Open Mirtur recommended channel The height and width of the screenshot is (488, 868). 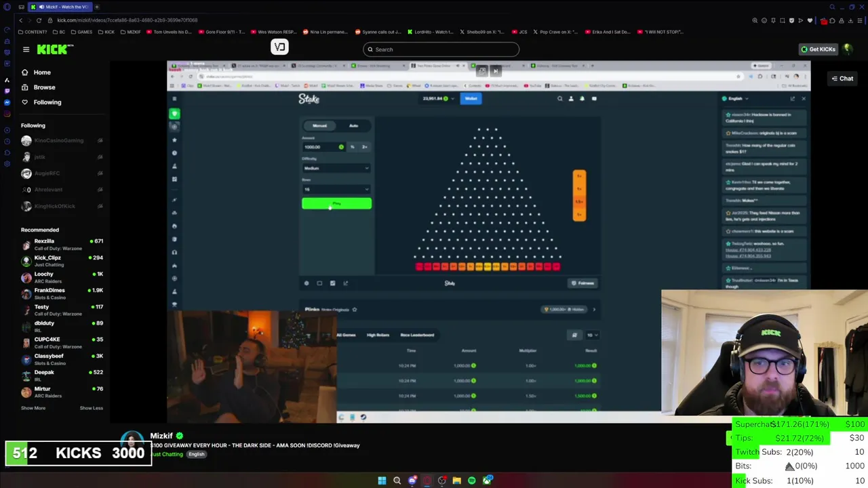pos(62,392)
